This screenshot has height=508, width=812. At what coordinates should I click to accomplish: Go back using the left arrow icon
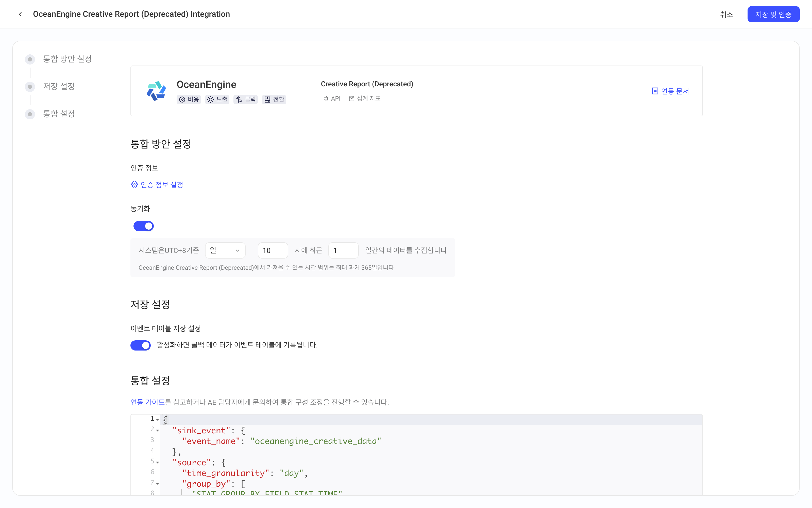coord(21,14)
